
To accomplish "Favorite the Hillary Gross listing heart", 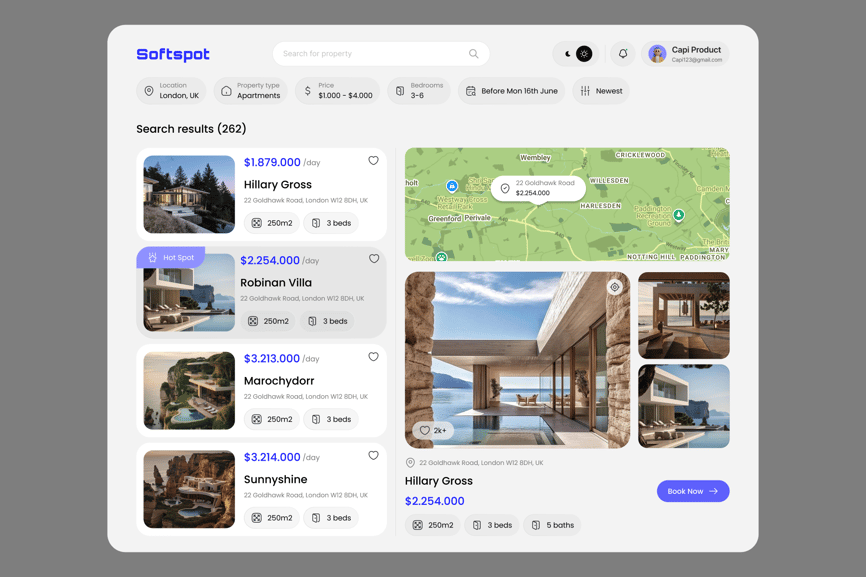I will pyautogui.click(x=373, y=161).
